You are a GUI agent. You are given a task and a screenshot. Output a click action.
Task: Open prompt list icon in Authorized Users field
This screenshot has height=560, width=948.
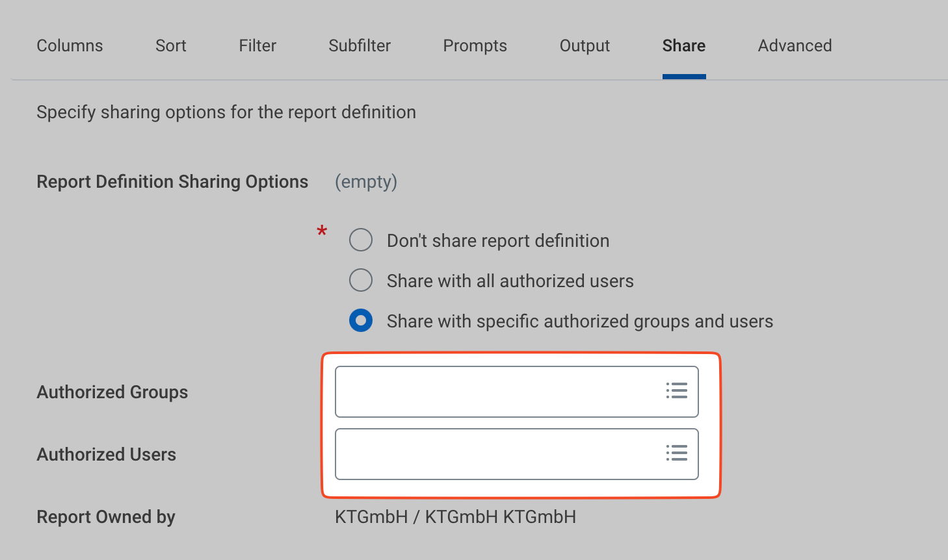pyautogui.click(x=676, y=453)
